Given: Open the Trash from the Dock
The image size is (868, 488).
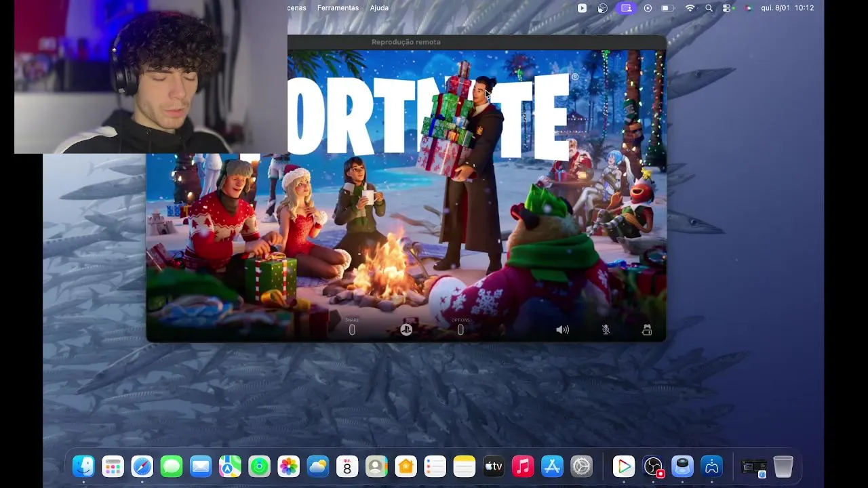Looking at the screenshot, I should coord(783,466).
